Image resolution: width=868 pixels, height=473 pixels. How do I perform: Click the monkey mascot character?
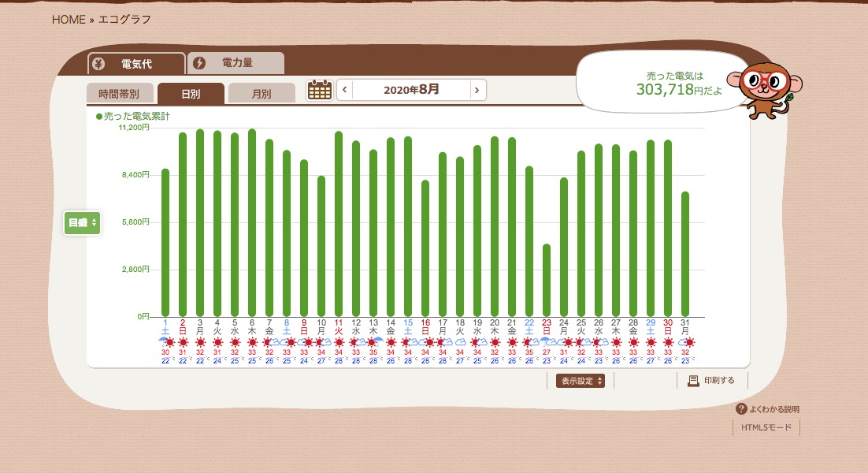(x=765, y=90)
